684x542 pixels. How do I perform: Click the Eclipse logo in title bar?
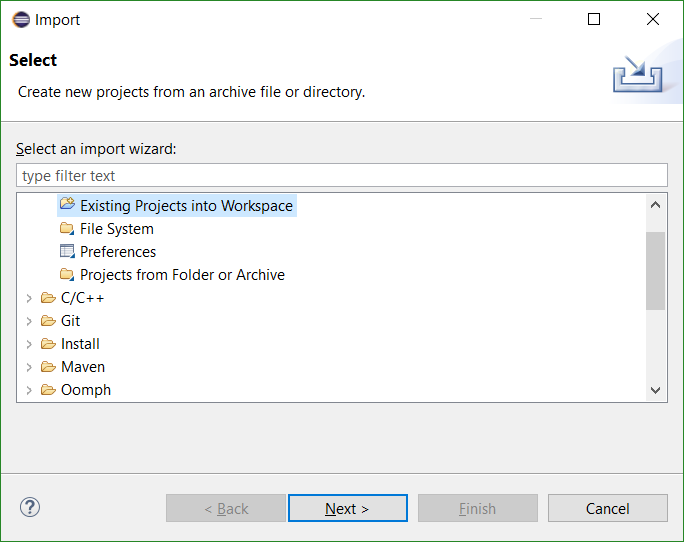point(21,20)
